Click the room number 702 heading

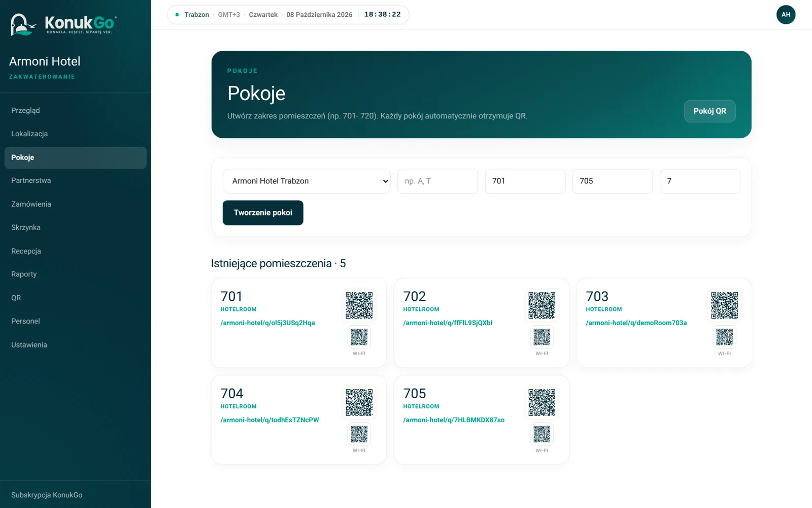(415, 296)
